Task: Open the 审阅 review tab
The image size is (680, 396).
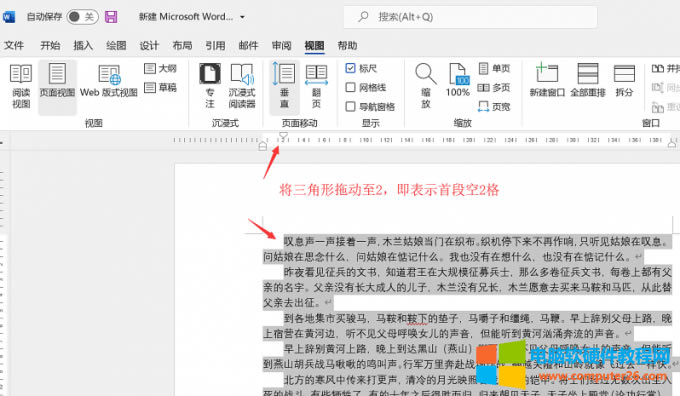Action: pyautogui.click(x=281, y=45)
